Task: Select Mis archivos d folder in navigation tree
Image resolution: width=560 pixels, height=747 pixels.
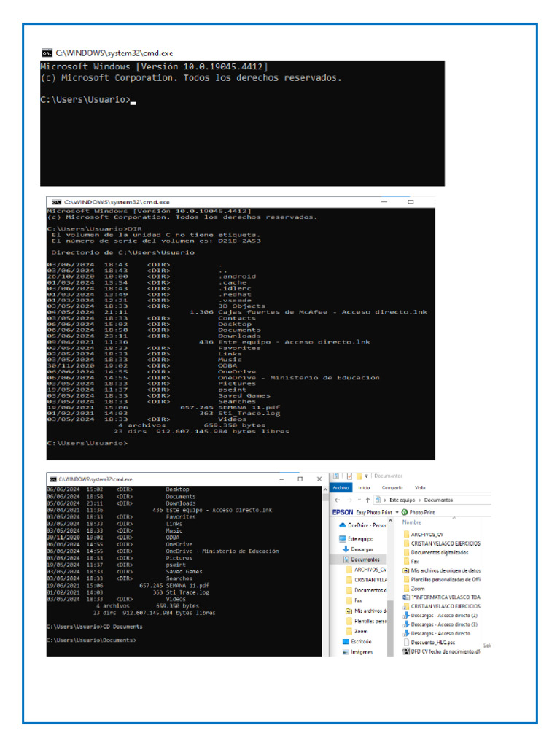Action: click(366, 611)
